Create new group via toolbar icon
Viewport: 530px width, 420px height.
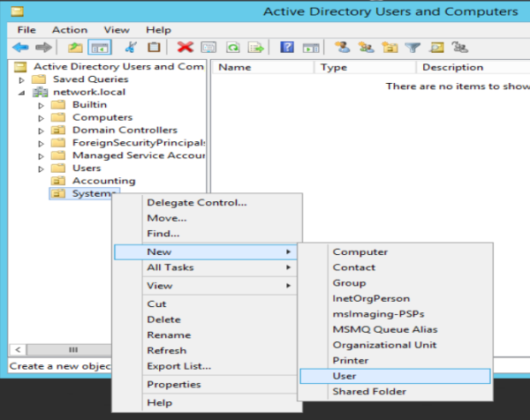pyautogui.click(x=367, y=48)
